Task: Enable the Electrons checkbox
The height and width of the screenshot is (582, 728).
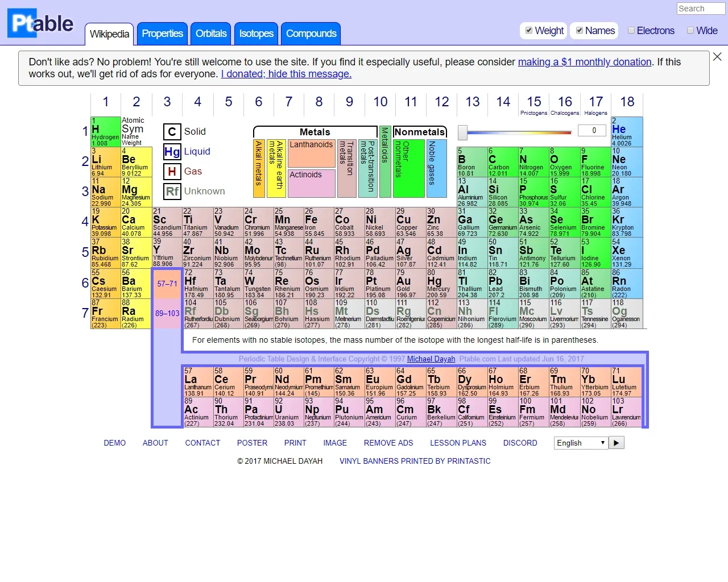Action: (631, 31)
